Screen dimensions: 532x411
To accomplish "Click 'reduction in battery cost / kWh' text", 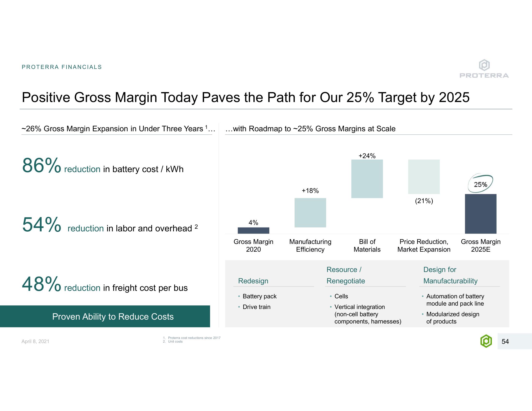I will [x=124, y=169].
